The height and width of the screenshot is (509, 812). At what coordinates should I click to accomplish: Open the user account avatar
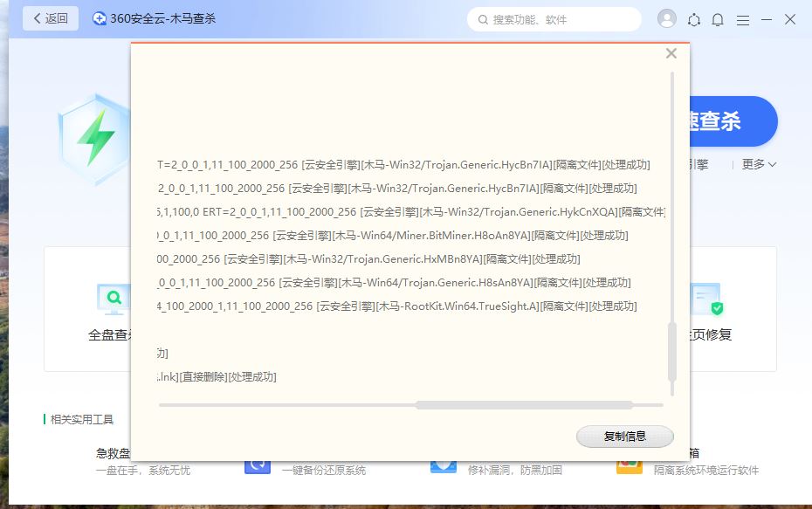[667, 18]
